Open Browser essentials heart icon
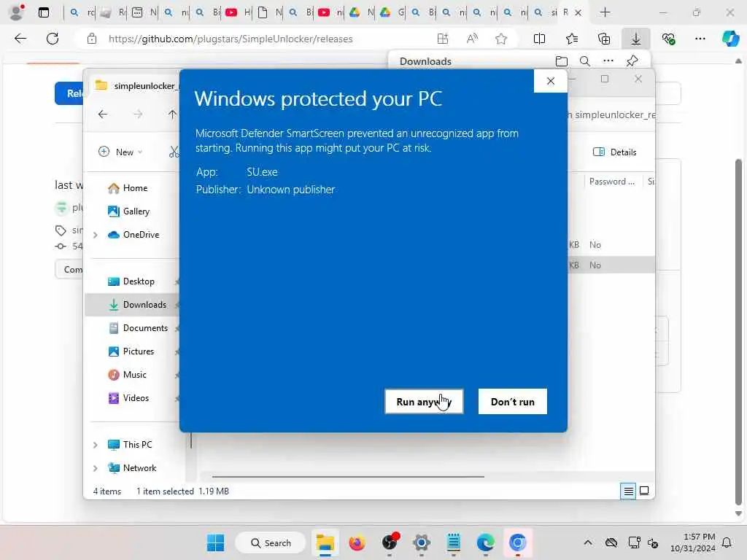 click(668, 39)
